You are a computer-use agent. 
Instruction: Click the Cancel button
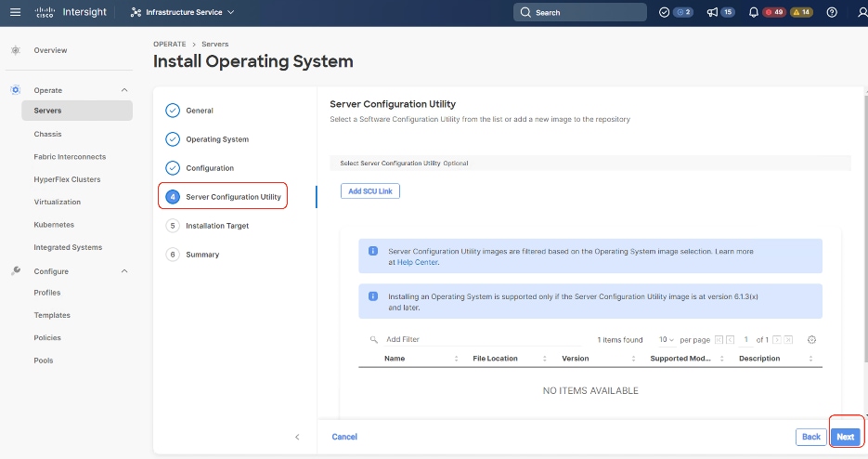click(x=344, y=437)
